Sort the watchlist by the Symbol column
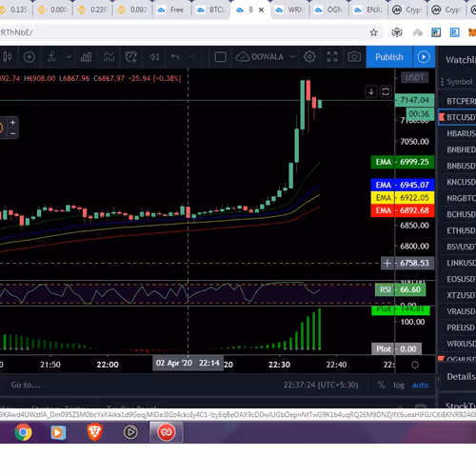The image size is (476, 476). tap(460, 82)
